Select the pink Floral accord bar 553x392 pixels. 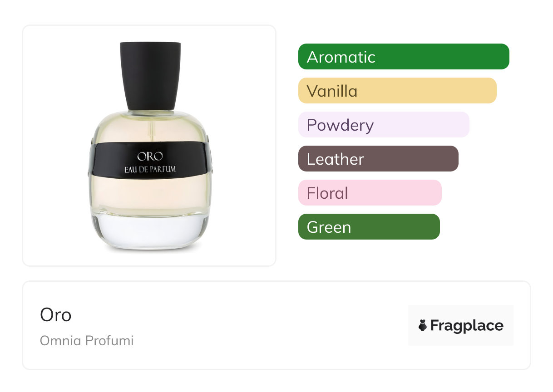coord(370,193)
